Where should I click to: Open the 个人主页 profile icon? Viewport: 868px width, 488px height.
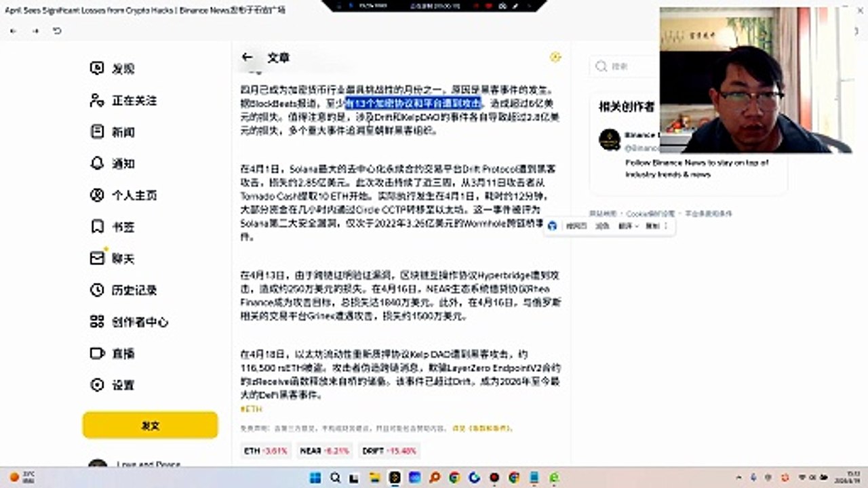pyautogui.click(x=97, y=195)
